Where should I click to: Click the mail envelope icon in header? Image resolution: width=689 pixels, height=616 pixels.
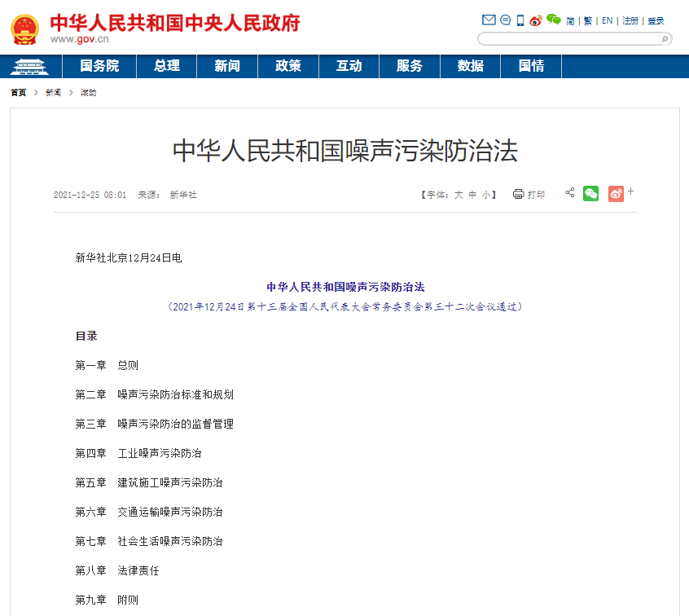pos(489,20)
